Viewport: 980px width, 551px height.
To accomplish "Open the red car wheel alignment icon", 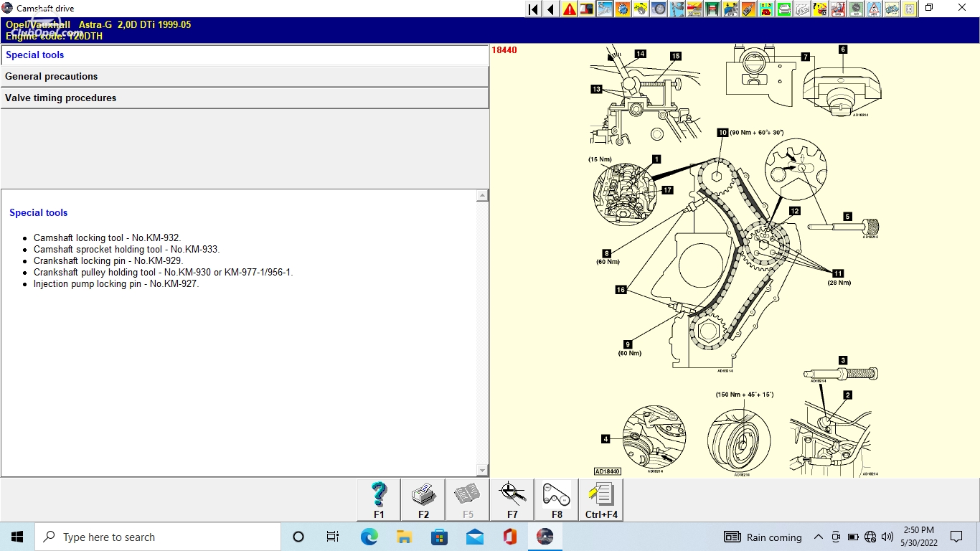I will (695, 9).
